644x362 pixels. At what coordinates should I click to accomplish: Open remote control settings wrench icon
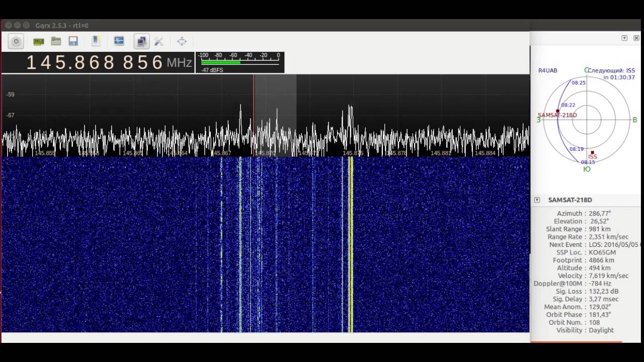coord(158,41)
